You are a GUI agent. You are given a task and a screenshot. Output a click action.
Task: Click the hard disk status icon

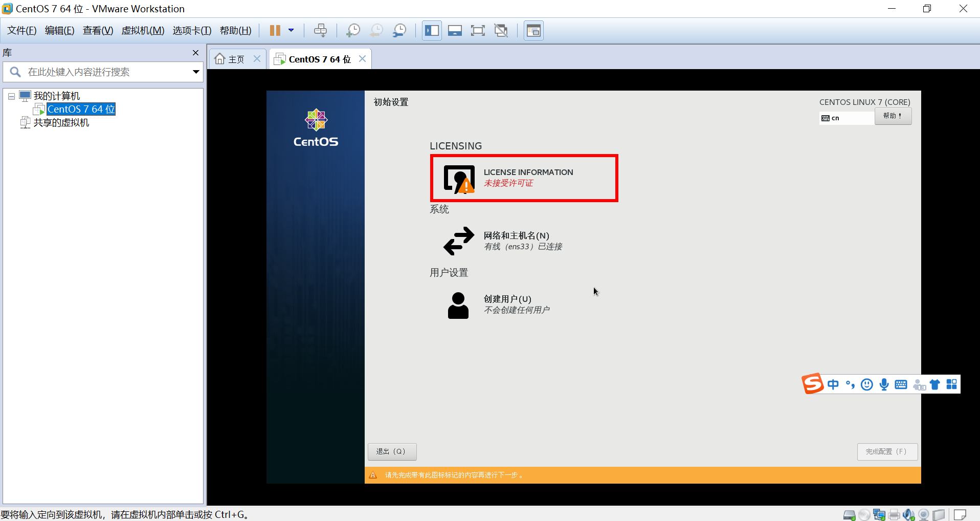click(849, 515)
